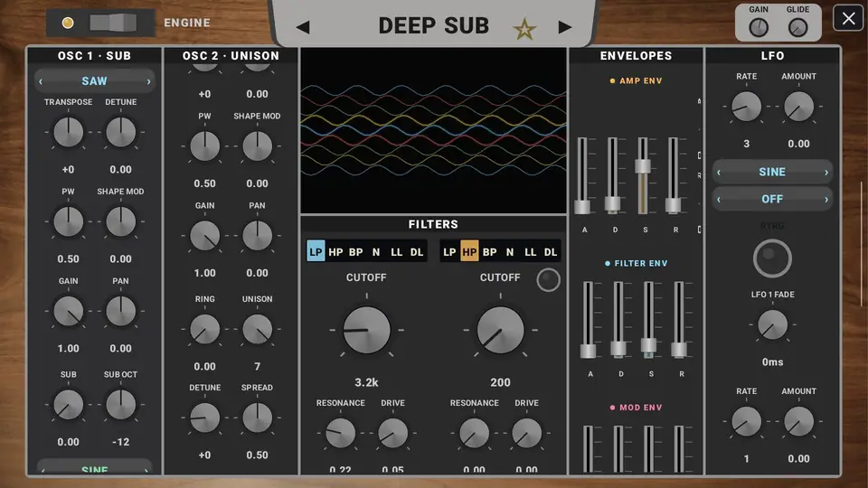Select N notch mode on first filter
Viewport: 868px width, 488px height.
[376, 252]
